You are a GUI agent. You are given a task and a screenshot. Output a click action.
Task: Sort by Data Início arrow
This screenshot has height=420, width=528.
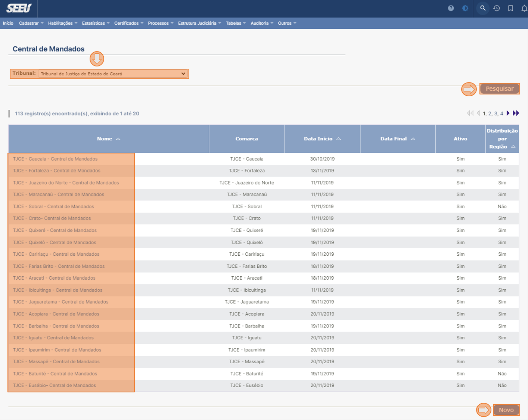pyautogui.click(x=339, y=139)
